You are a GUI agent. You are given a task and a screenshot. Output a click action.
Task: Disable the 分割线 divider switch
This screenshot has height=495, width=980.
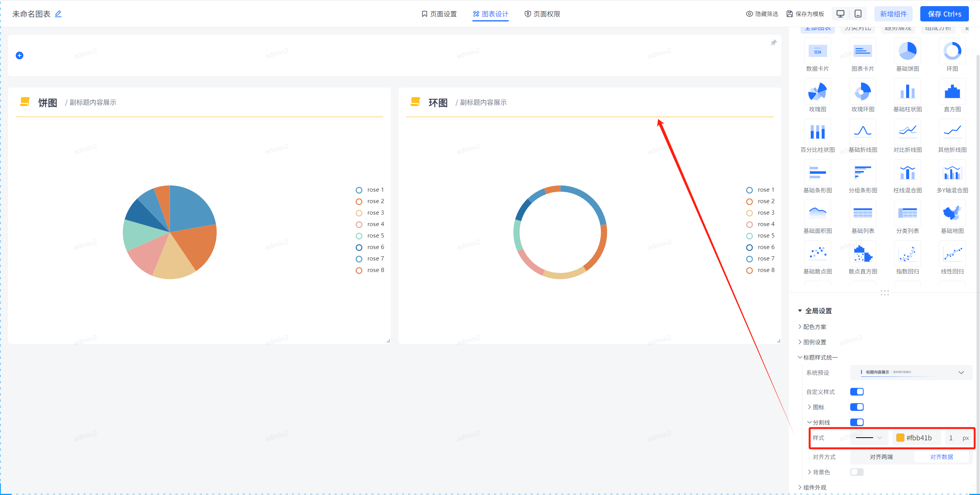[857, 422]
